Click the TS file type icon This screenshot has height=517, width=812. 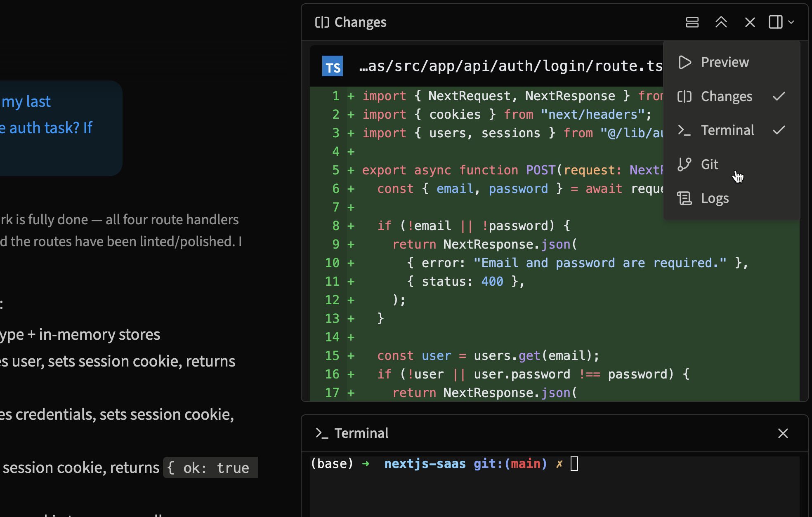[333, 66]
